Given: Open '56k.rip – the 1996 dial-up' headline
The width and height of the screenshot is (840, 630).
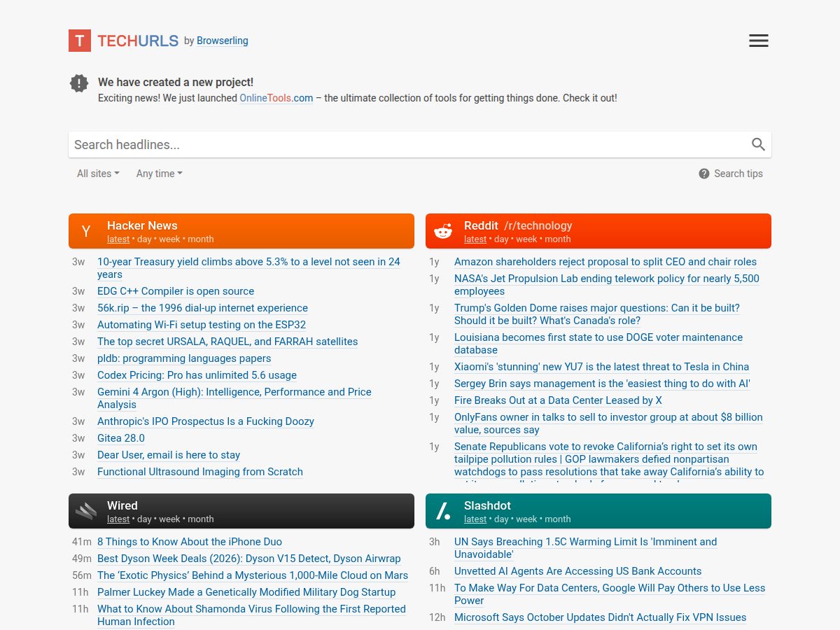Looking at the screenshot, I should tap(202, 308).
